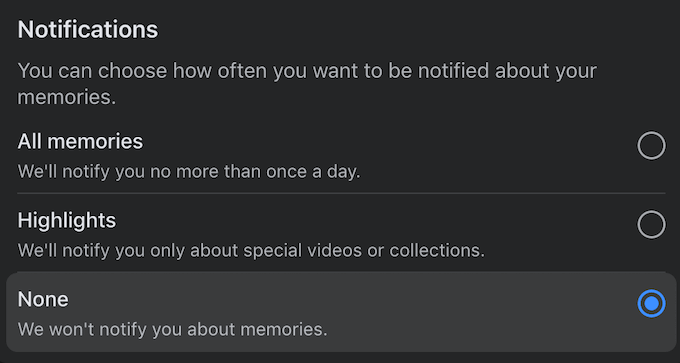Click the "You can choose how often" paragraph
The image size is (680, 363).
pos(307,84)
